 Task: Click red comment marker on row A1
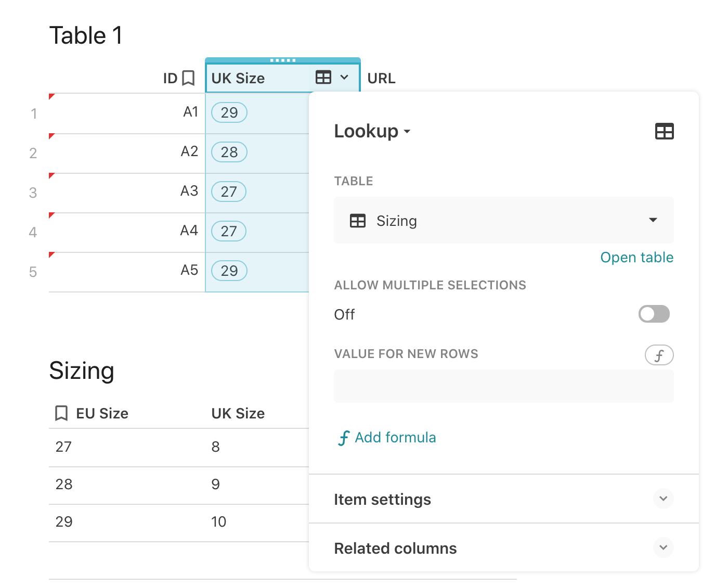tap(51, 96)
